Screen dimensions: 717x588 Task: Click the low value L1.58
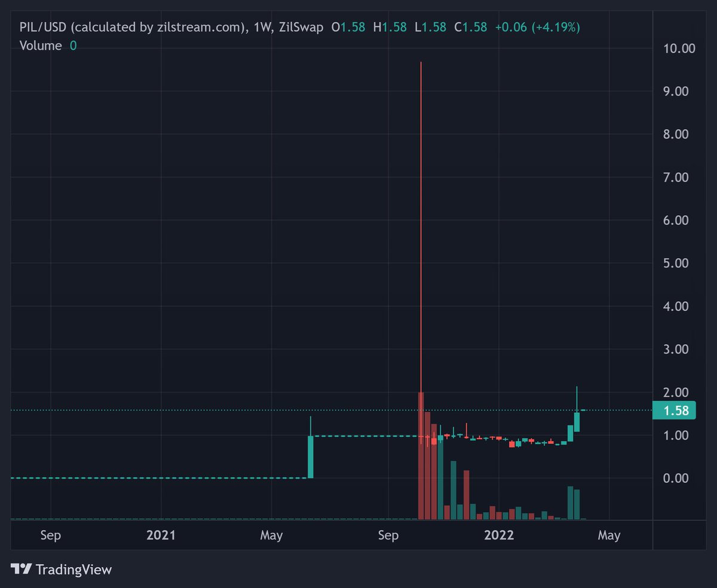431,27
